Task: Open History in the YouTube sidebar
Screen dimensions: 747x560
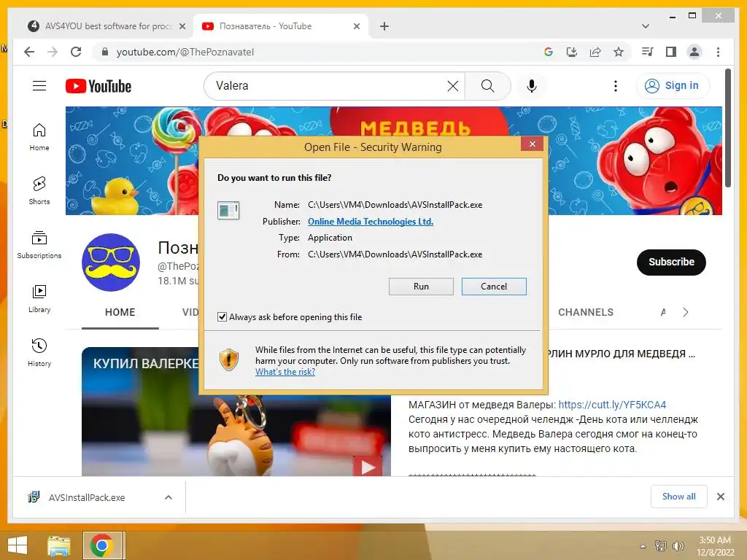Action: click(39, 352)
